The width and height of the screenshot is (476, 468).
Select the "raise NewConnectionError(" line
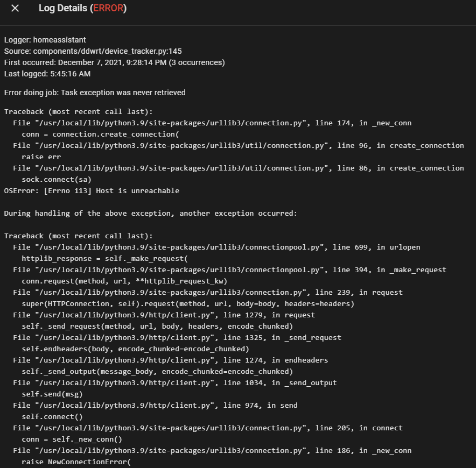pos(76,462)
